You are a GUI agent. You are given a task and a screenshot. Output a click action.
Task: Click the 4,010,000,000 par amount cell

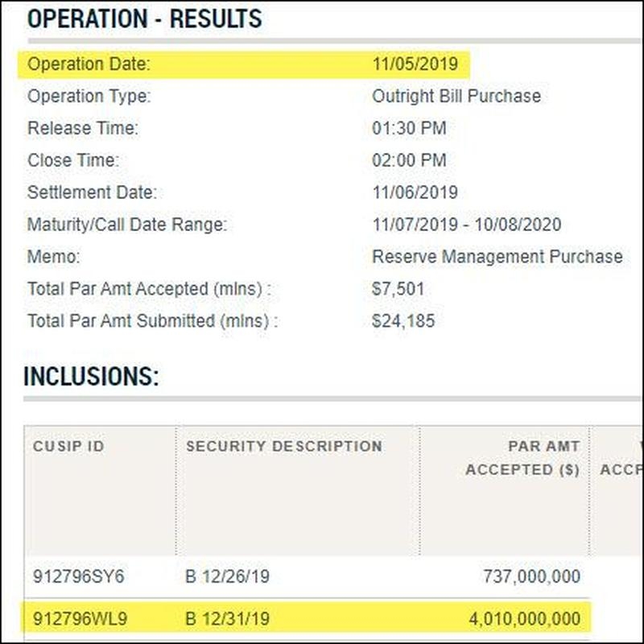(x=524, y=619)
